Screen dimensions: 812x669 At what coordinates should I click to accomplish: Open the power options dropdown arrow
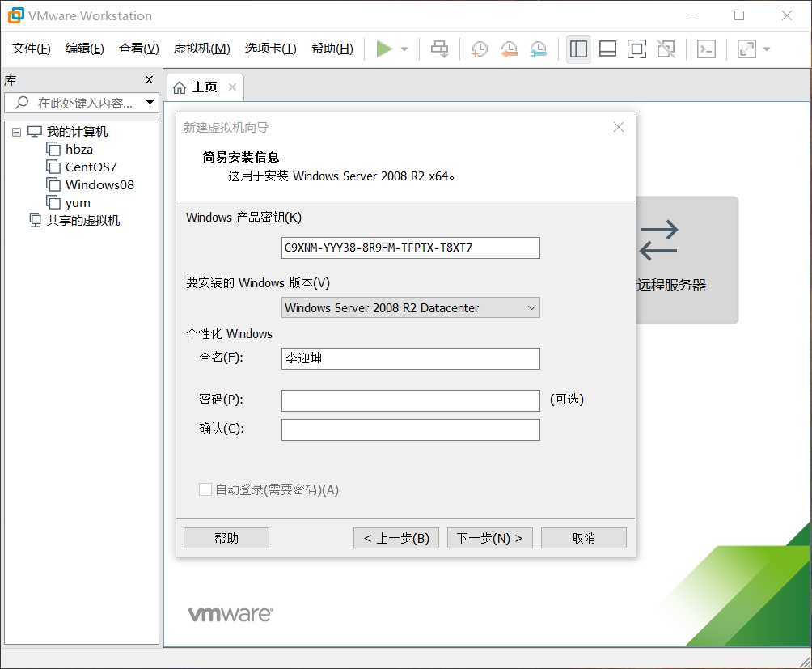coord(404,49)
